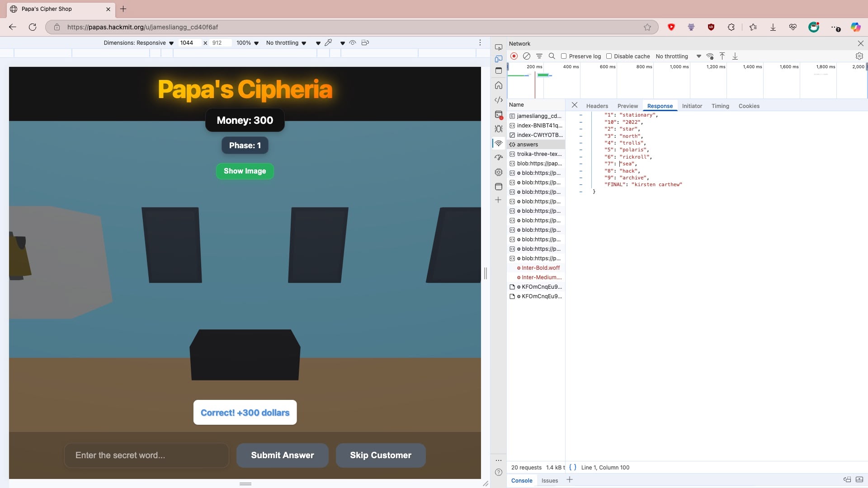
Task: Click the inspect element tool icon
Action: coord(499,47)
